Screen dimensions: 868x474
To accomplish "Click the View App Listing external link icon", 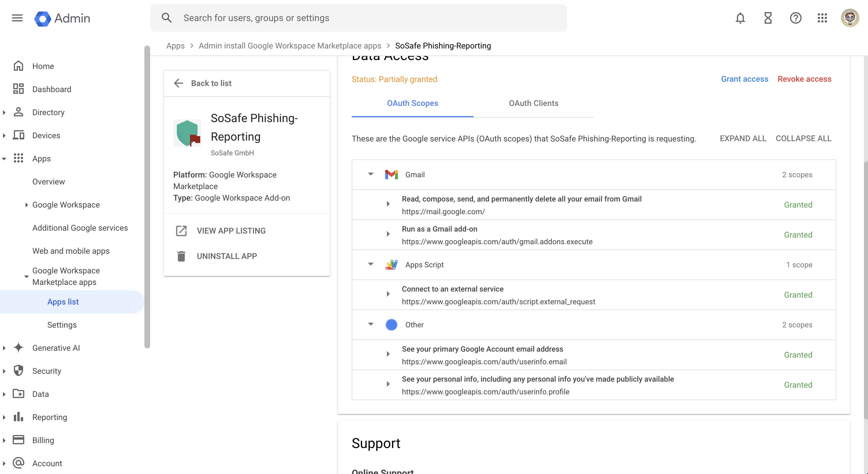I will coord(181,231).
